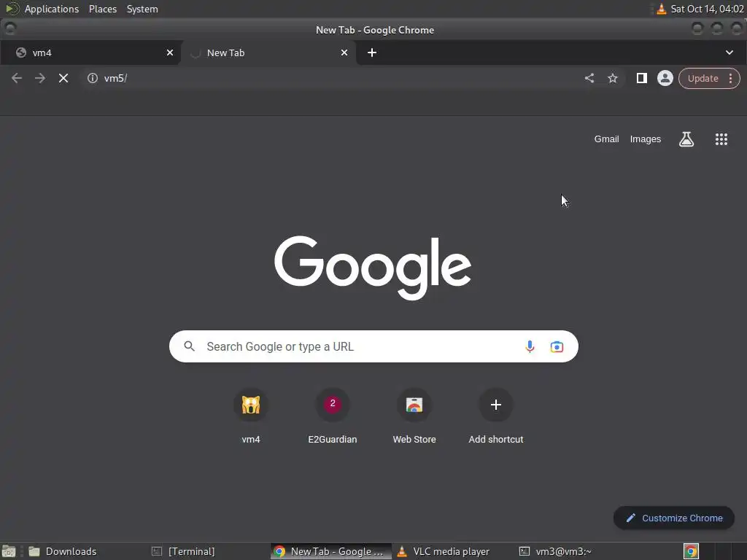Stop loading the page with the X button
The image size is (747, 560).
pyautogui.click(x=63, y=78)
